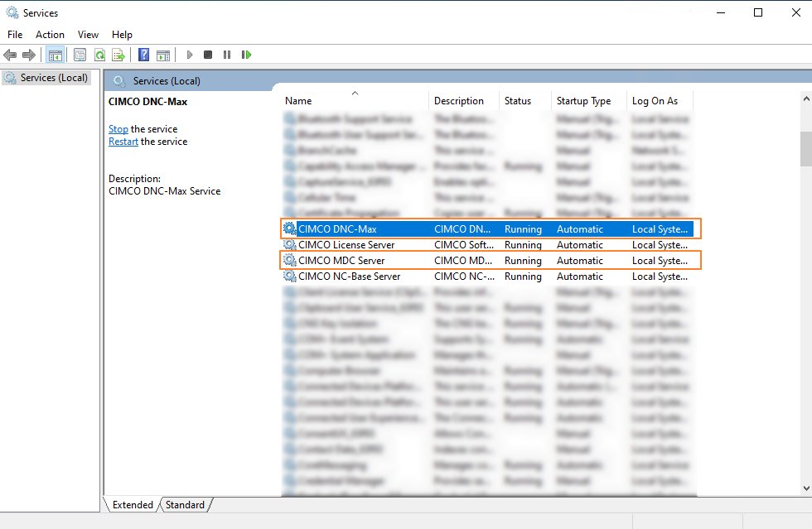Screen dimensions: 812x529
Task: Click Running status in CIMCO MDC Server row
Action: click(x=523, y=260)
